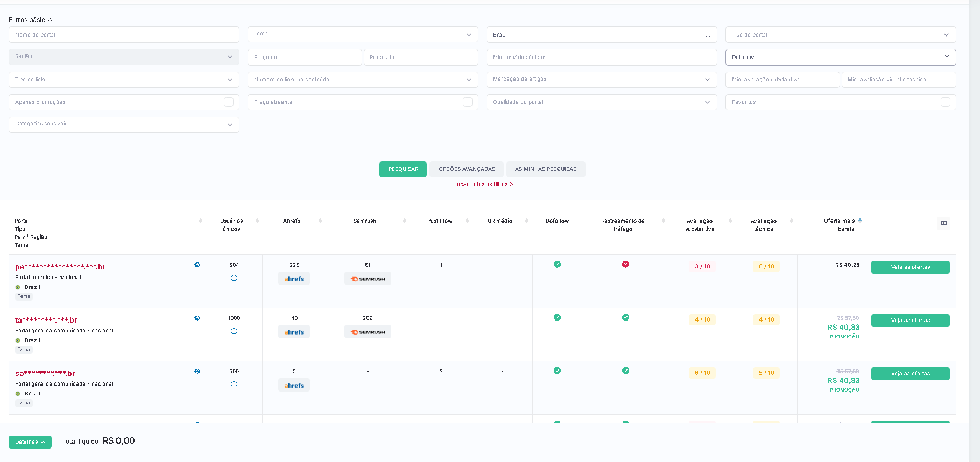Click the Tema tag in the pa***.br row
The image size is (980, 462).
[24, 296]
